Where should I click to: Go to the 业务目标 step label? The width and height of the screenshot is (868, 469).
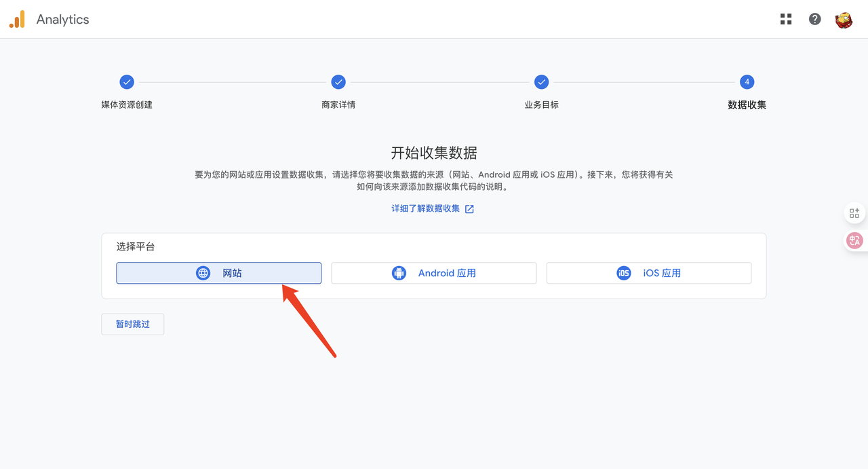point(541,105)
